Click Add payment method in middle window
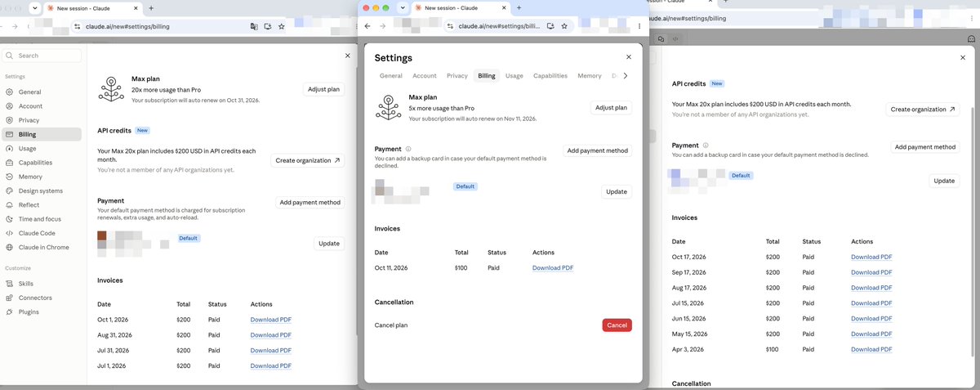The height and width of the screenshot is (390, 980). (598, 150)
